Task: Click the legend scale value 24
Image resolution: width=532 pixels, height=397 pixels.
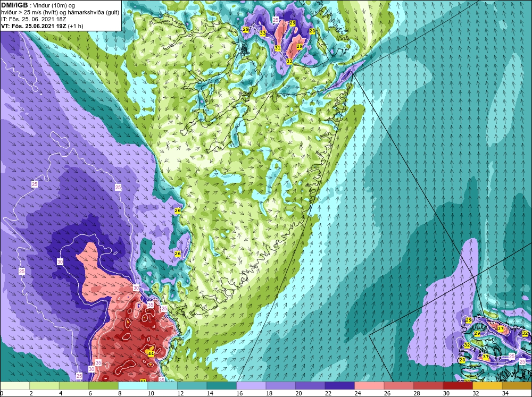Action: pyautogui.click(x=358, y=393)
